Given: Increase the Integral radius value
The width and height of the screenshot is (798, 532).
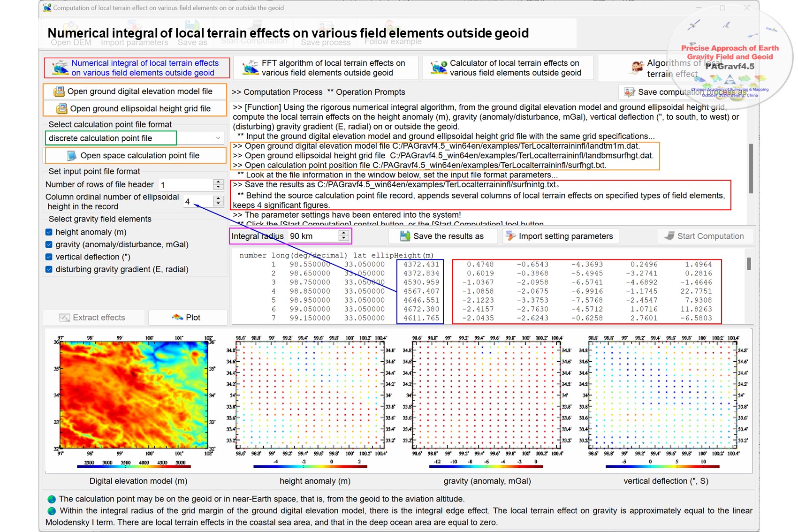Looking at the screenshot, I should click(x=344, y=233).
